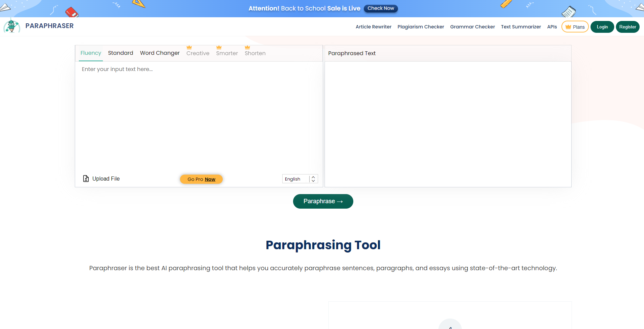Click Upload File label
Viewport: 644px width, 329px height.
106,179
